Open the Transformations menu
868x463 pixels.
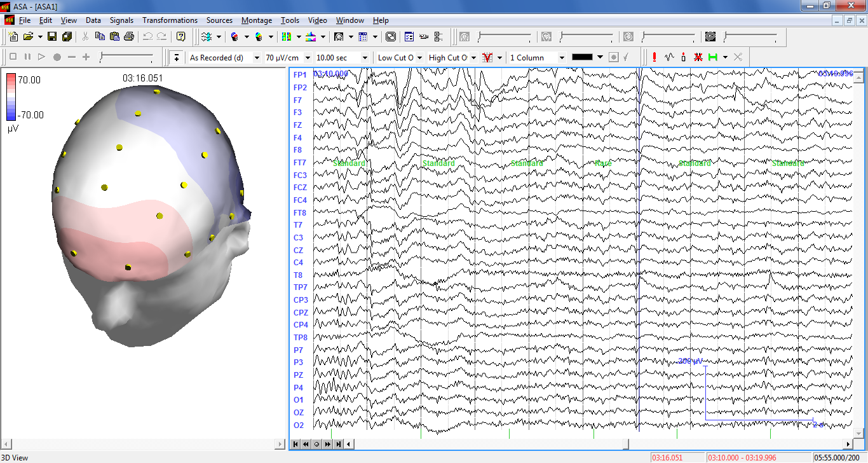170,20
